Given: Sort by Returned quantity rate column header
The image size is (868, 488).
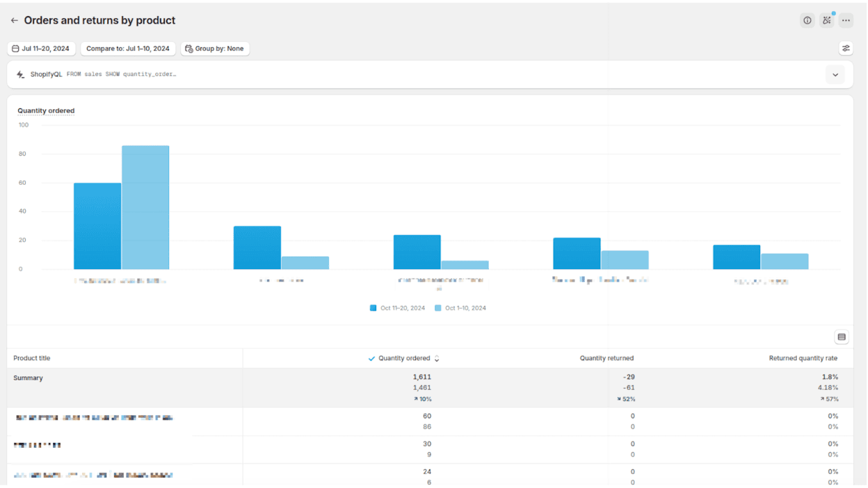Looking at the screenshot, I should pyautogui.click(x=803, y=359).
